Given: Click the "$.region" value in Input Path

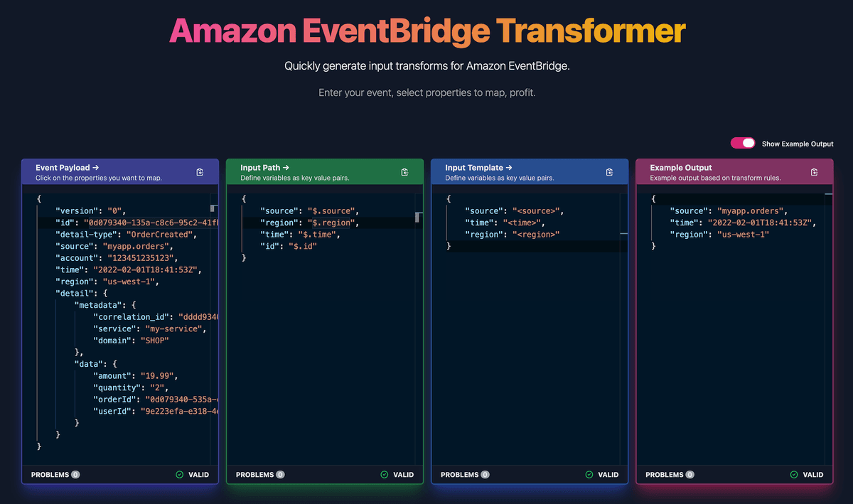Looking at the screenshot, I should (332, 222).
